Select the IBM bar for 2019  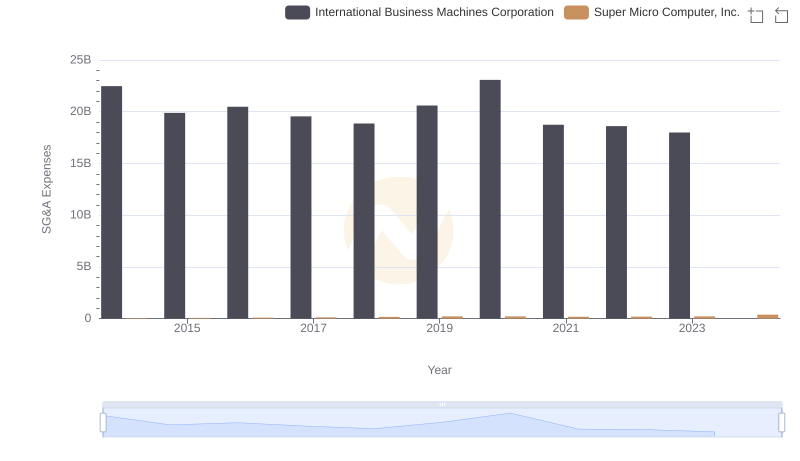coord(427,212)
